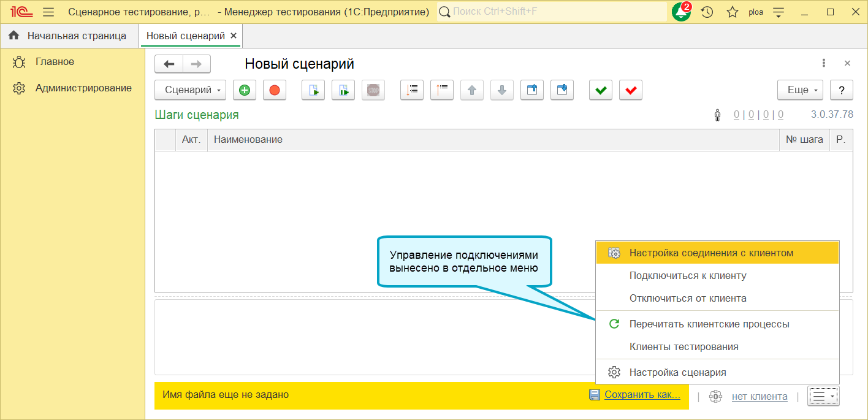Click the red record button icon
The image size is (868, 420).
click(275, 90)
